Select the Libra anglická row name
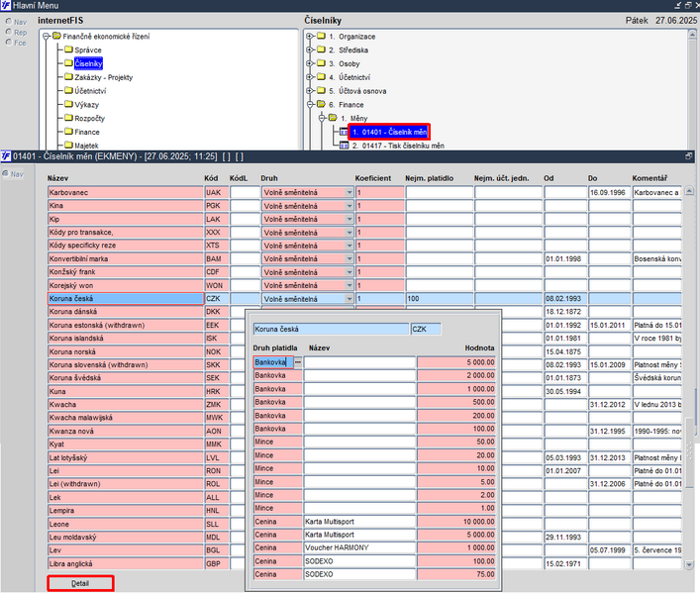 (x=126, y=563)
